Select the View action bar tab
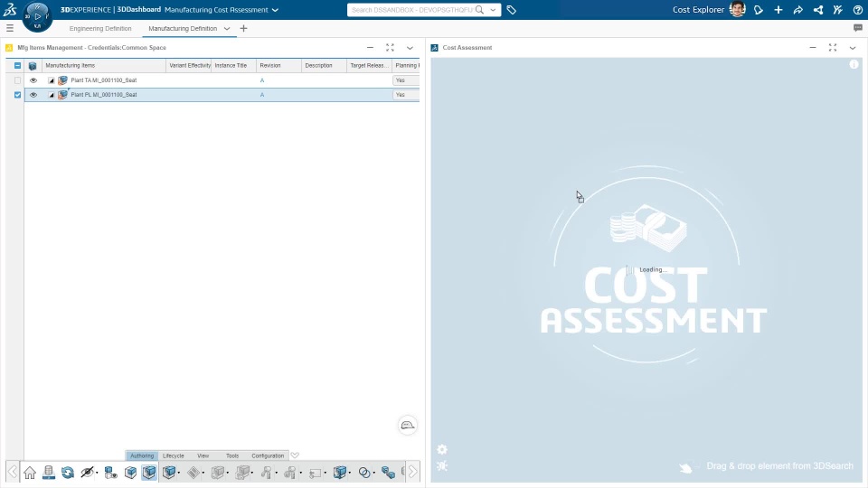The width and height of the screenshot is (868, 488). click(x=203, y=455)
